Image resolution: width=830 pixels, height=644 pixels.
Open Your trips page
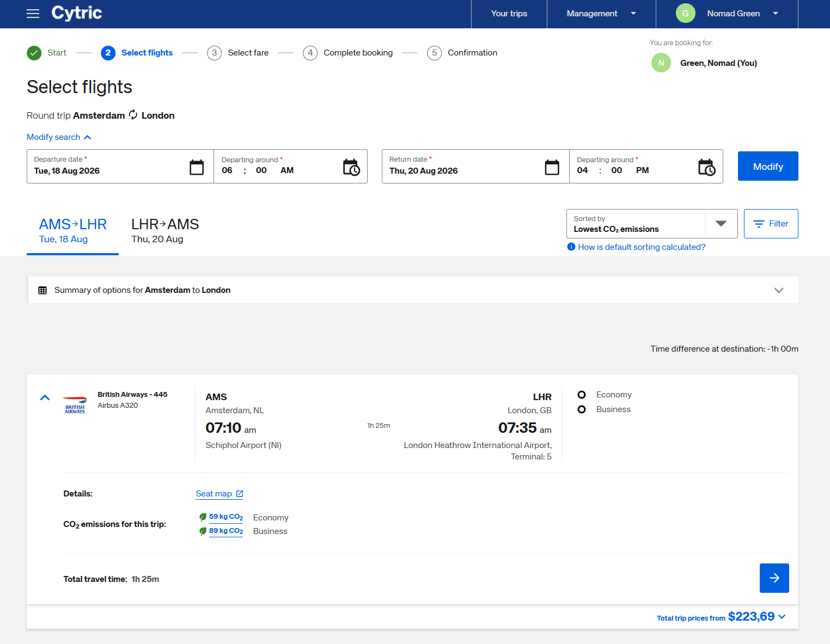coord(509,14)
